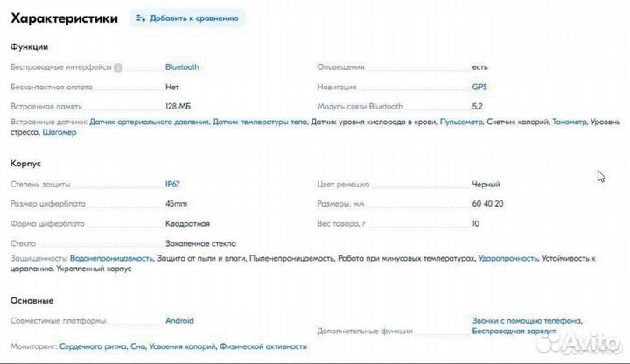Screen dimensions: 630x364
Task: Open the Ударопрочность link
Action: pos(507,258)
